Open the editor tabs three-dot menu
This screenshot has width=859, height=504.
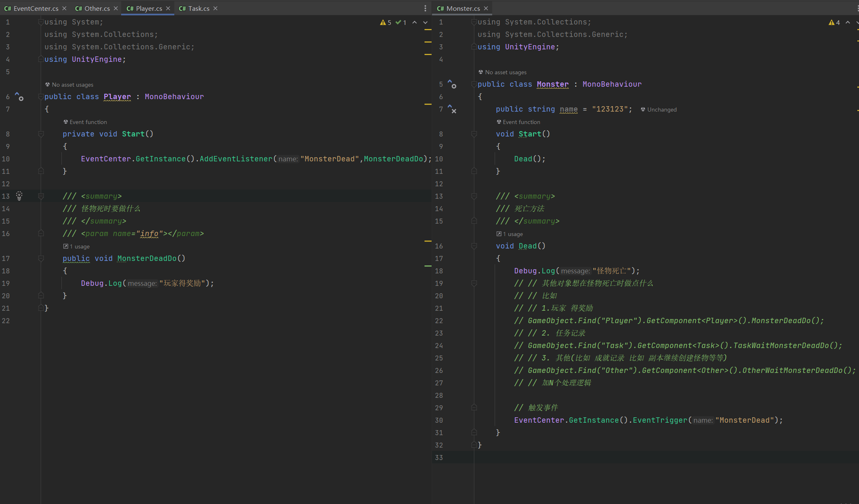click(425, 8)
